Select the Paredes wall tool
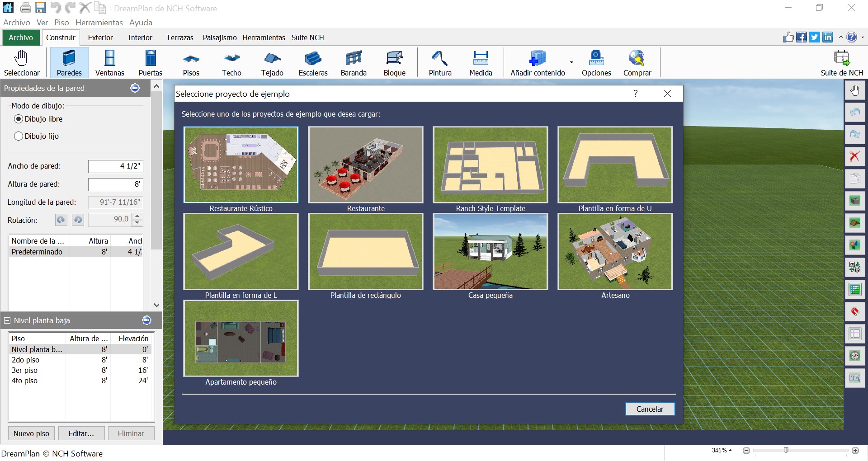Image resolution: width=868 pixels, height=461 pixels. point(69,63)
